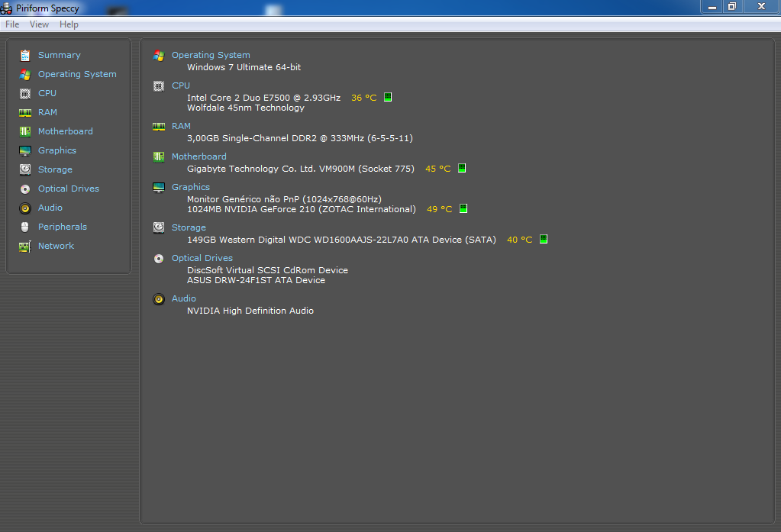
Task: Click the CPU temperature value 36 °C
Action: (x=364, y=98)
